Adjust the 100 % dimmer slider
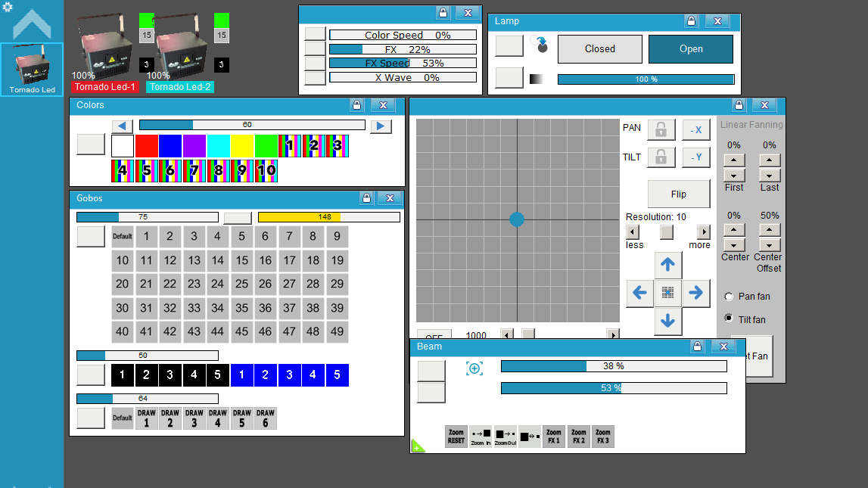 (646, 79)
